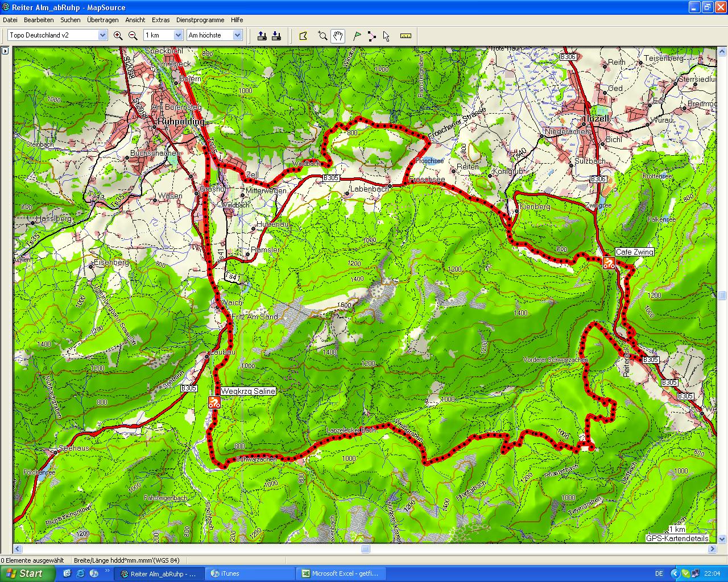
Task: Choose the Route creation tool
Action: pyautogui.click(x=372, y=36)
